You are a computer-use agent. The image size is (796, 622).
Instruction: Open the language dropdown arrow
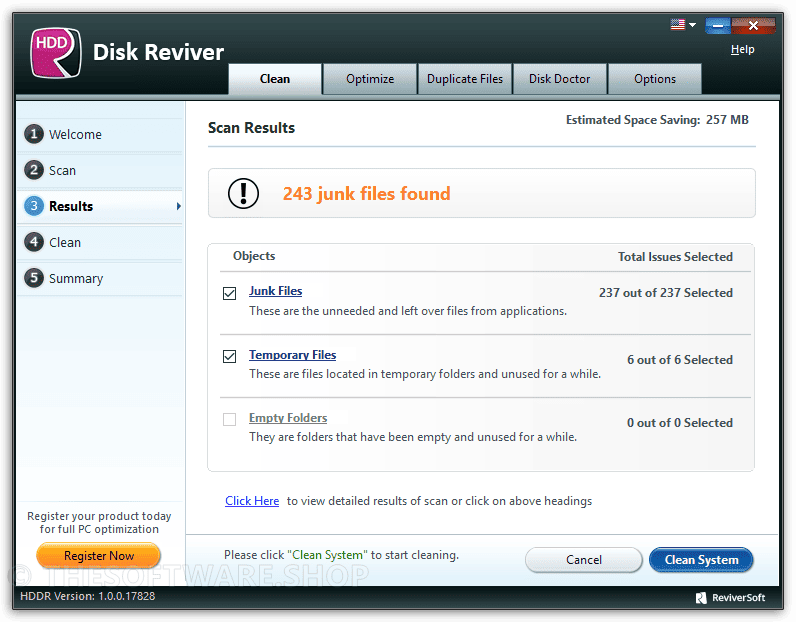click(x=692, y=24)
